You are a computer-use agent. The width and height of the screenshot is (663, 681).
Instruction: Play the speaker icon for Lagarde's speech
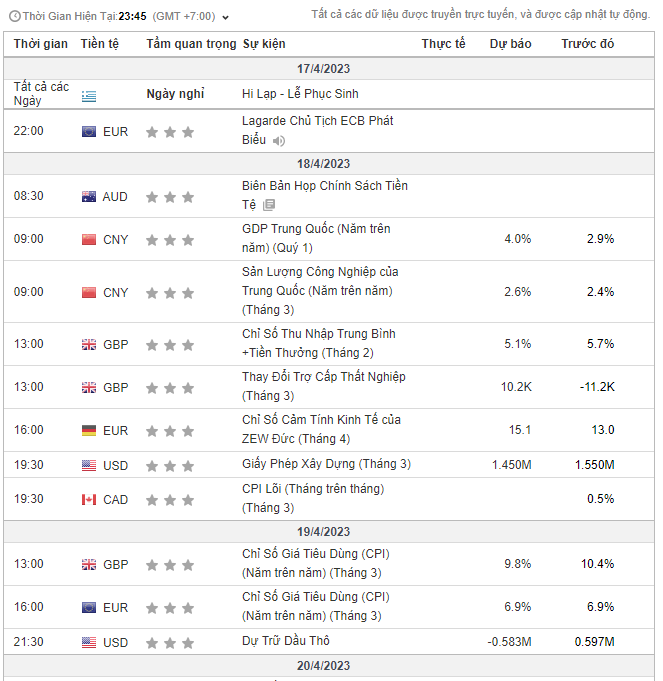(279, 141)
